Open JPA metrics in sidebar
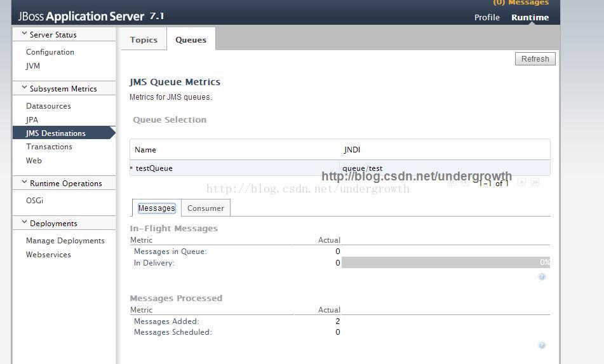Image resolution: width=604 pixels, height=364 pixels. 32,120
